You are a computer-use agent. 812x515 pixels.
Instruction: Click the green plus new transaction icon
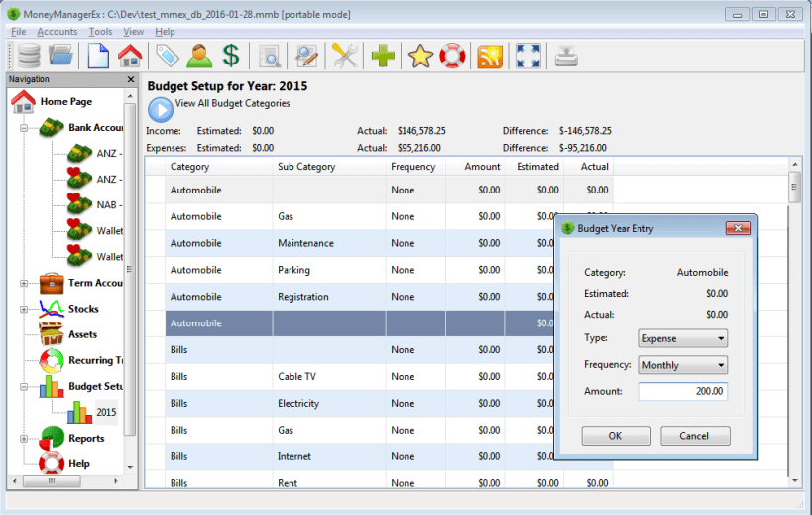point(383,56)
